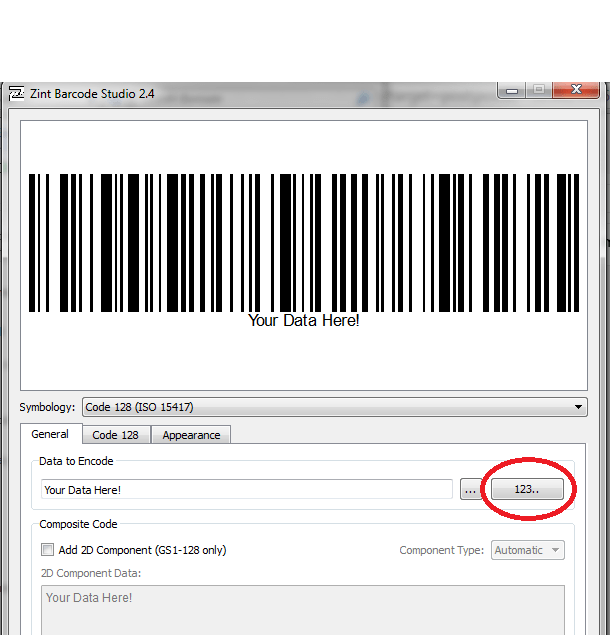Switch to the General tab
The width and height of the screenshot is (610, 635).
coord(50,434)
